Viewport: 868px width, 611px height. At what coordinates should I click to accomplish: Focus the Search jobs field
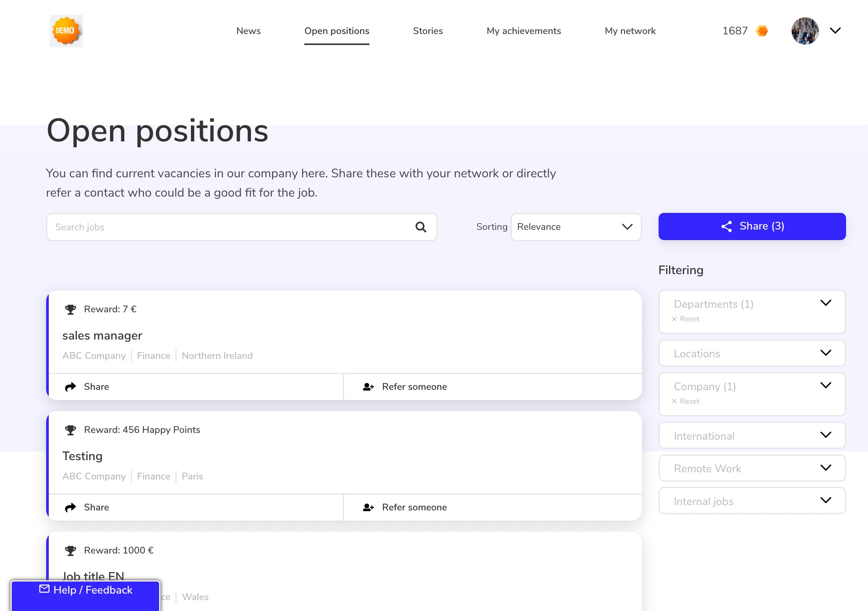pos(231,227)
